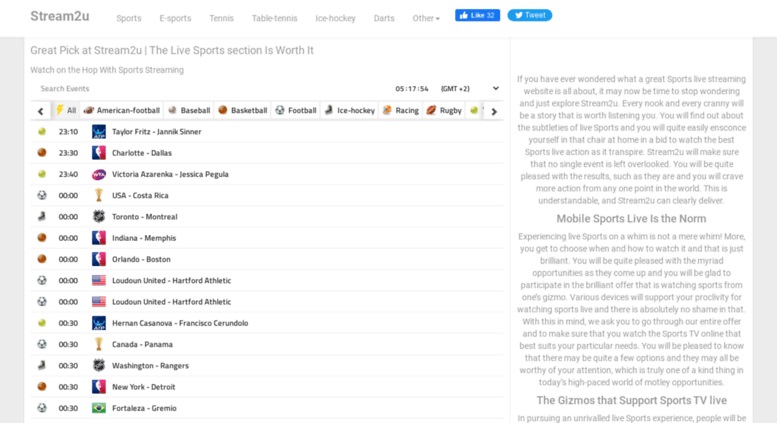The height and width of the screenshot is (423, 777).
Task: Click basketball icon in Charlotte - Dallas row
Action: (42, 153)
